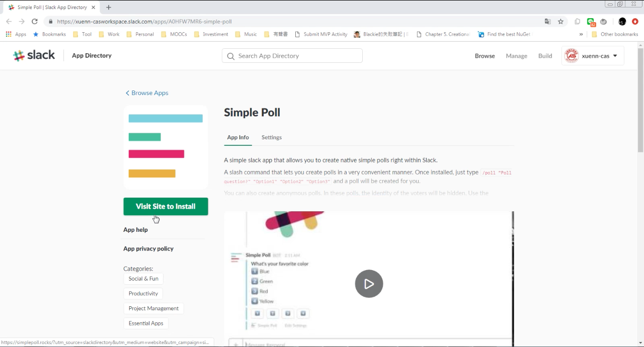644x347 pixels.
Task: Select the Productivity category tag
Action: pos(143,294)
